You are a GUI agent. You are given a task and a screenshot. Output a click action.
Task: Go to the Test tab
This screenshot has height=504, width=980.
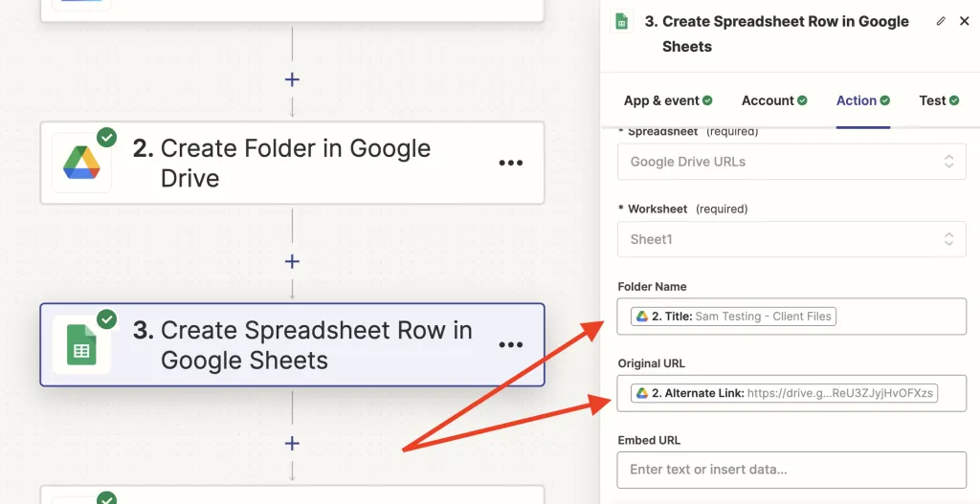939,100
